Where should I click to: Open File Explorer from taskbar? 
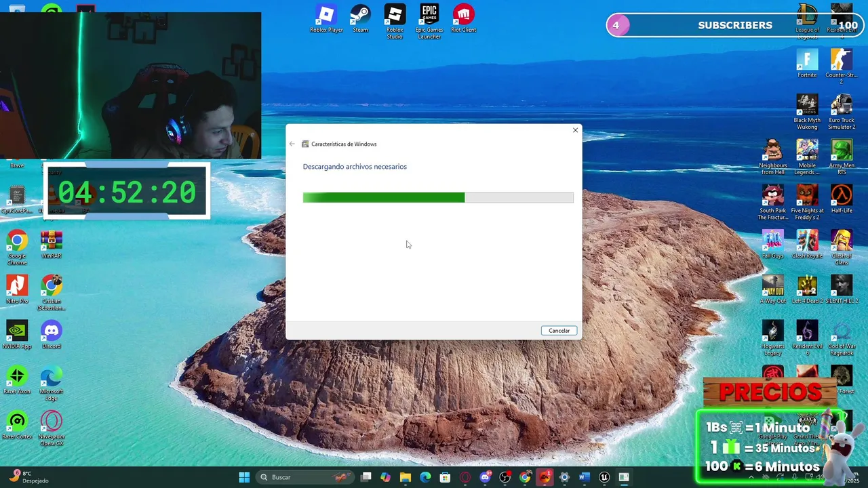click(406, 477)
